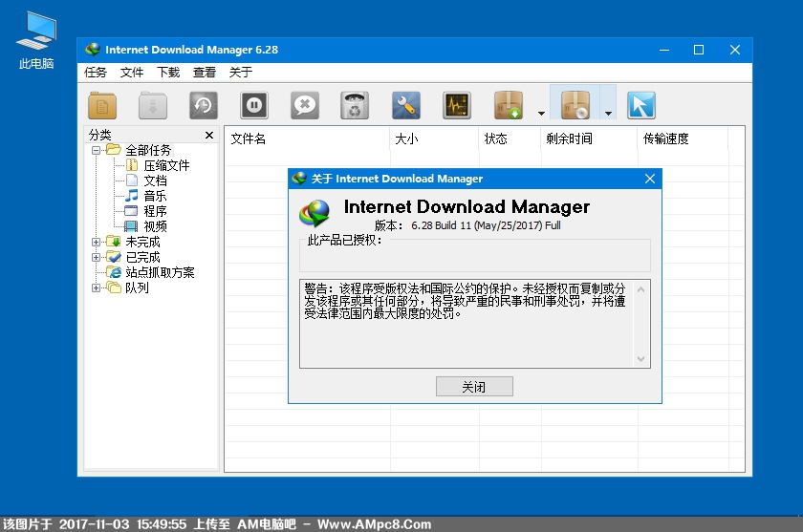Select the 未完成 category
The image size is (803, 532).
coord(142,242)
